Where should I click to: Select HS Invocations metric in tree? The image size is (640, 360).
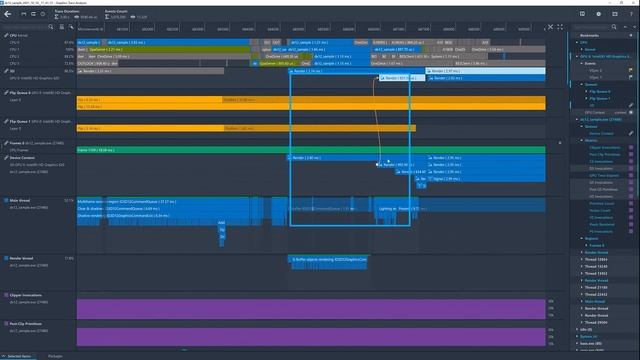[601, 196]
